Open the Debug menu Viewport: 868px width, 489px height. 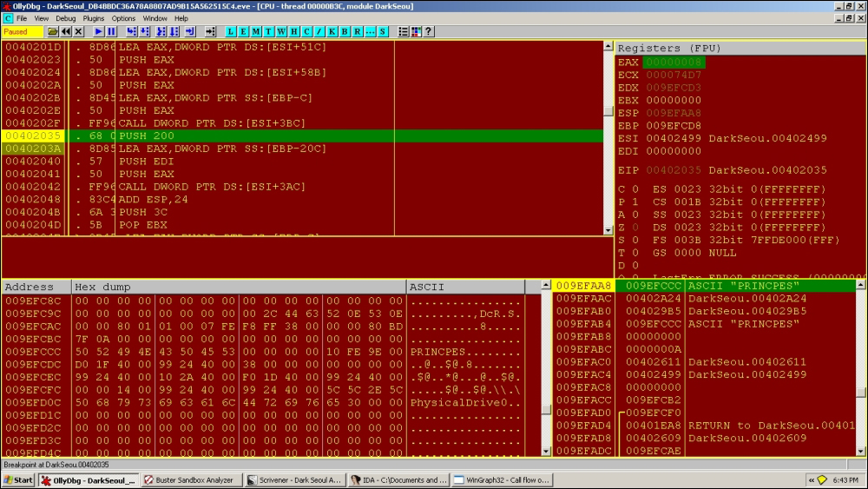[66, 18]
